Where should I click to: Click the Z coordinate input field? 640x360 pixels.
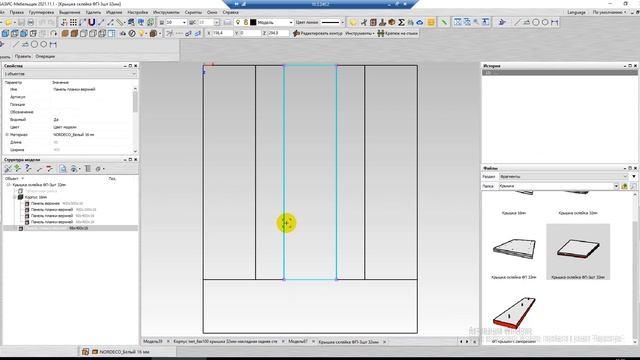point(278,33)
